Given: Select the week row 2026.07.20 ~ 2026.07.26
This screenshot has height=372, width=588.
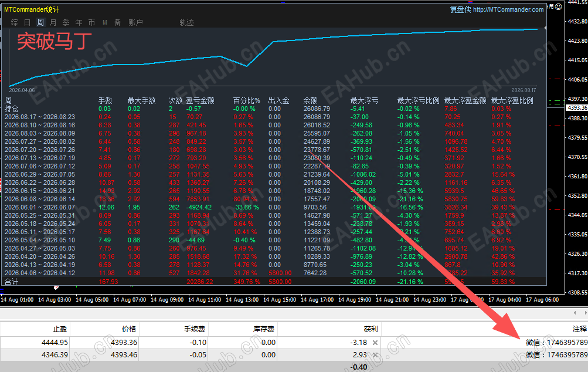Looking at the screenshot, I should [40, 150].
